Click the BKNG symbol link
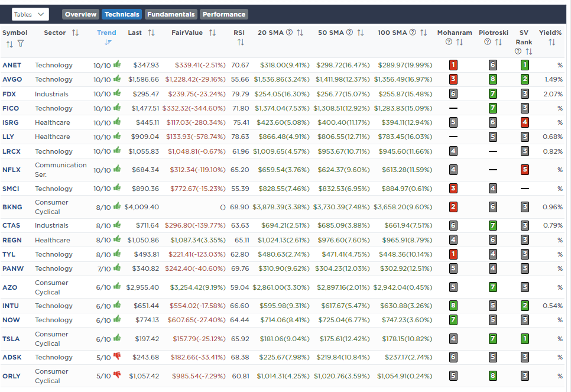Image resolution: width=571 pixels, height=392 pixels. pos(11,207)
